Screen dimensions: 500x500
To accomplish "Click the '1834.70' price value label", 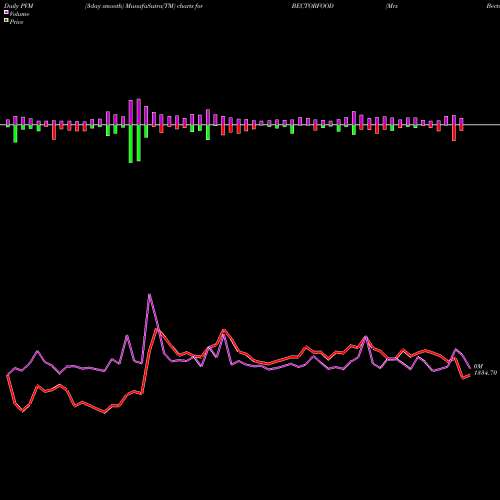I will (x=485, y=373).
